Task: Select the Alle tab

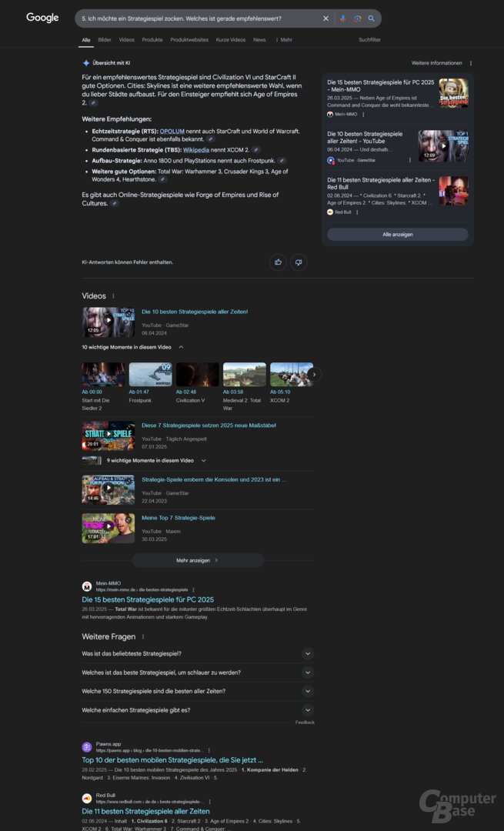Action: pos(86,40)
